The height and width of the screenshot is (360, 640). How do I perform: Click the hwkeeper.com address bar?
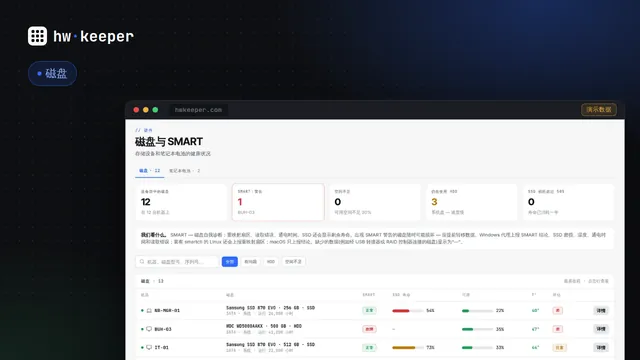pyautogui.click(x=198, y=110)
